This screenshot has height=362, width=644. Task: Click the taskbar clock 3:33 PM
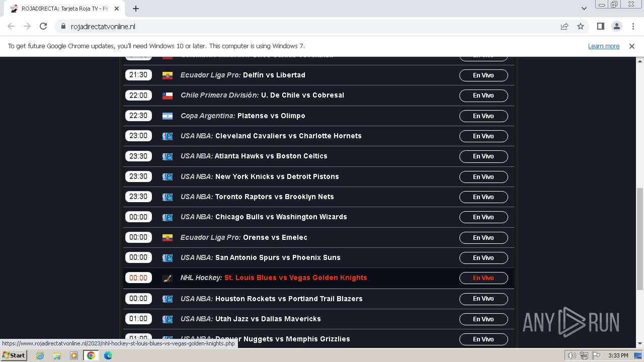[618, 355]
